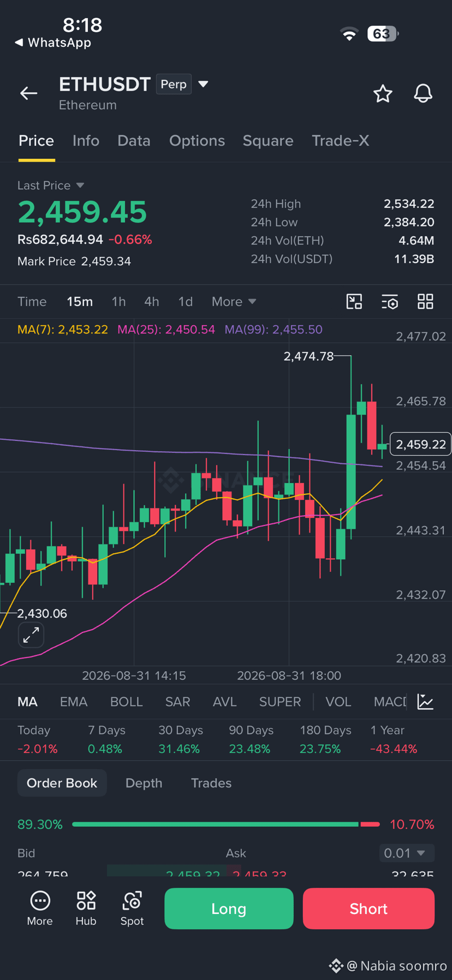Tap the MA(99) value legend

[x=273, y=330]
